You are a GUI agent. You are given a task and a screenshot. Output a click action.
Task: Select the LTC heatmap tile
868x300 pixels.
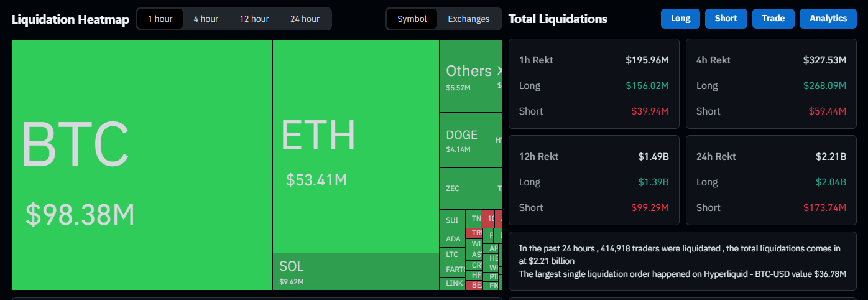(x=452, y=255)
